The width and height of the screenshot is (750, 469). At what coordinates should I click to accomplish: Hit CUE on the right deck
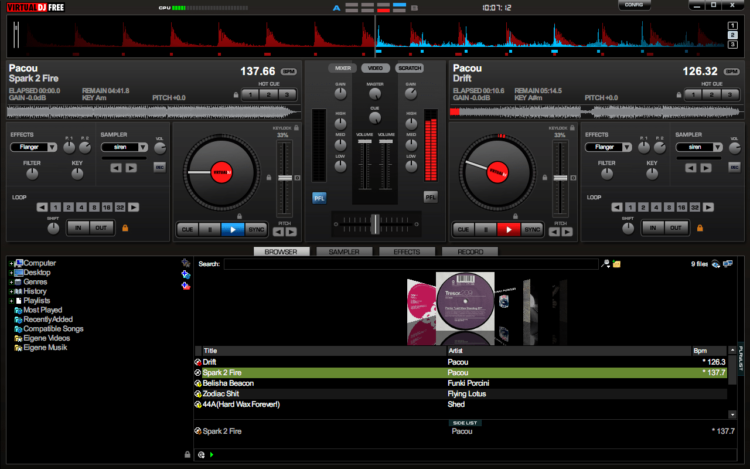463,229
